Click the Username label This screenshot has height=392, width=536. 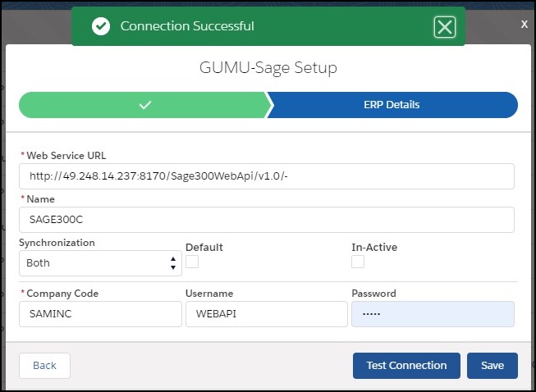click(x=209, y=294)
